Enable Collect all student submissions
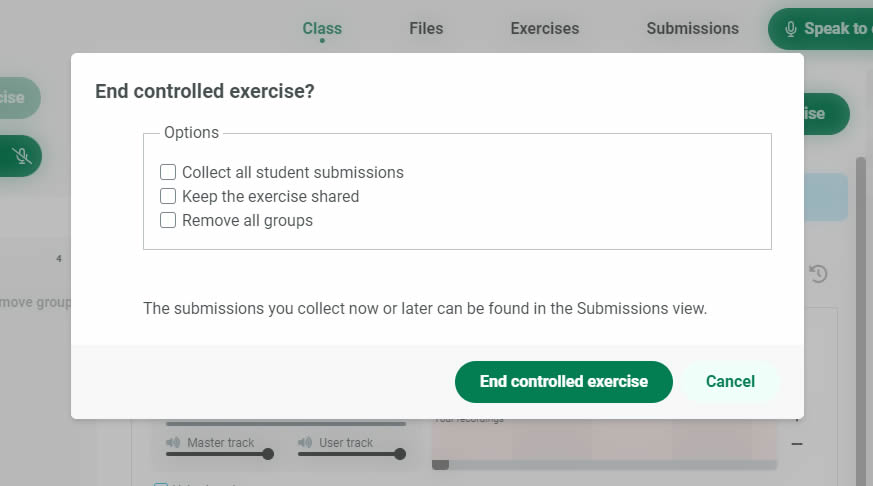 tap(168, 172)
